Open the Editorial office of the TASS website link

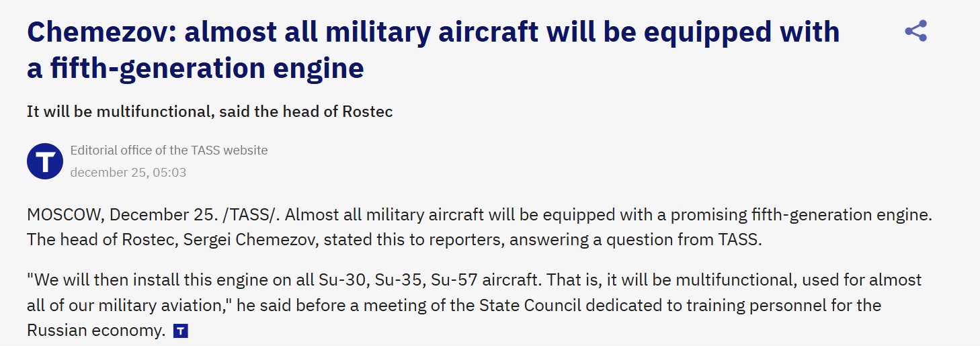coord(169,150)
